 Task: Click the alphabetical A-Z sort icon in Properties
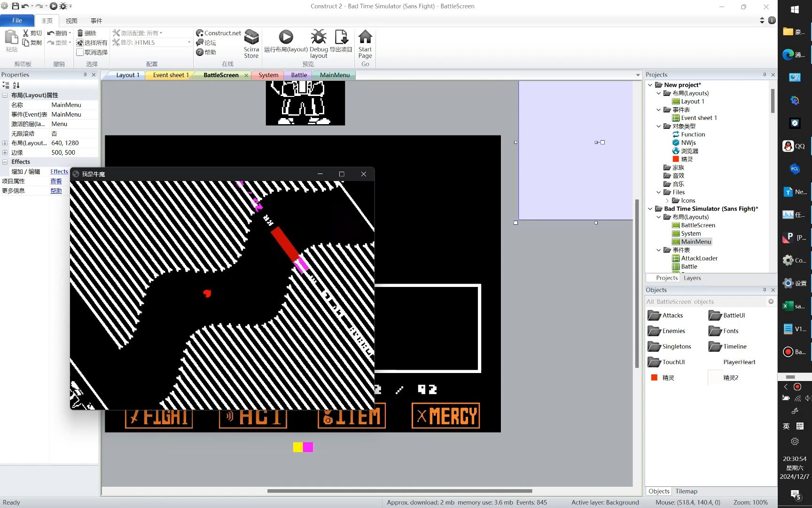pos(16,85)
